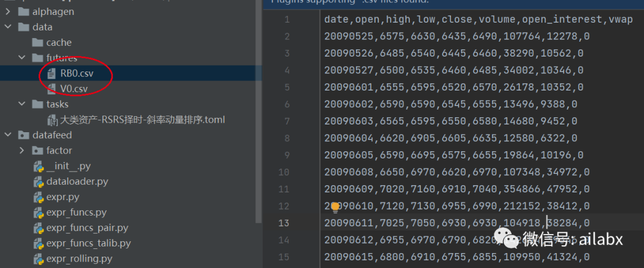Click the row starting with 20090602
Image resolution: width=644 pixels, height=268 pixels.
click(451, 104)
